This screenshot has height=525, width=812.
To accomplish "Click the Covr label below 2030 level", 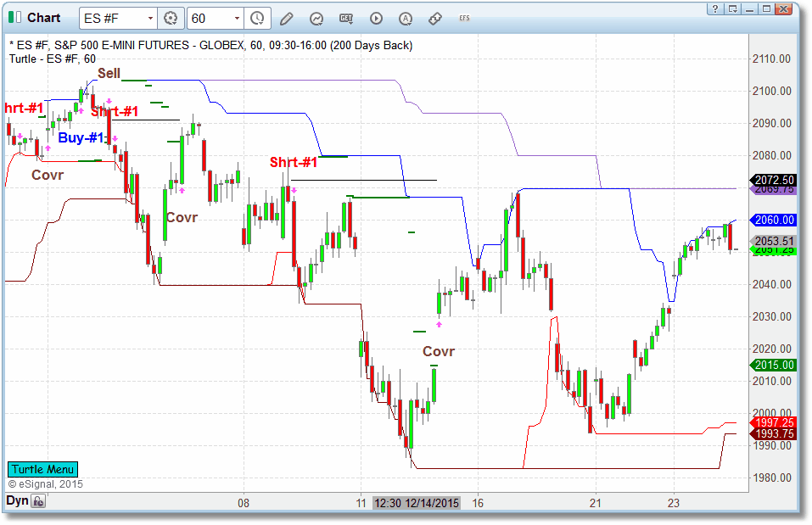I will 439,351.
